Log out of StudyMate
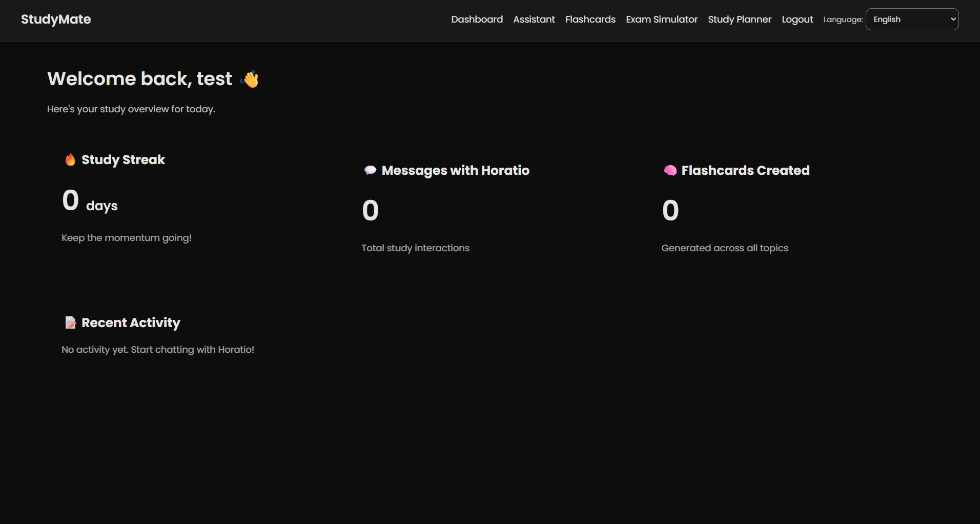 click(x=797, y=19)
